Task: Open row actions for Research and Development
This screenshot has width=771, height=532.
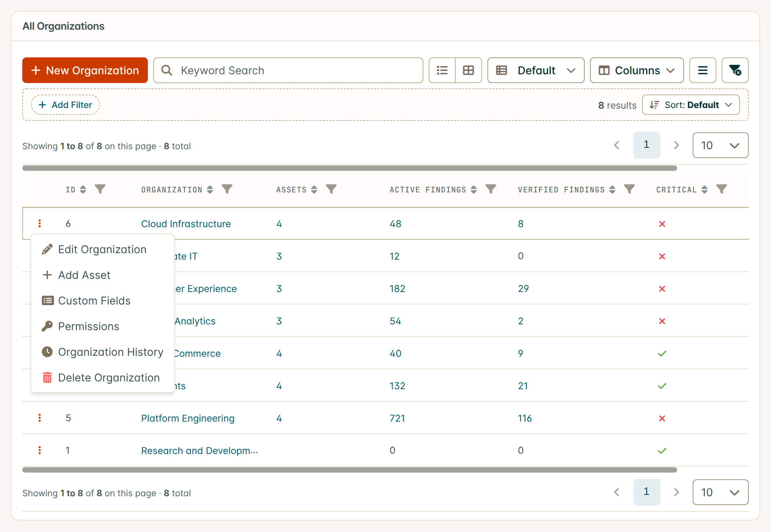Action: coord(40,450)
